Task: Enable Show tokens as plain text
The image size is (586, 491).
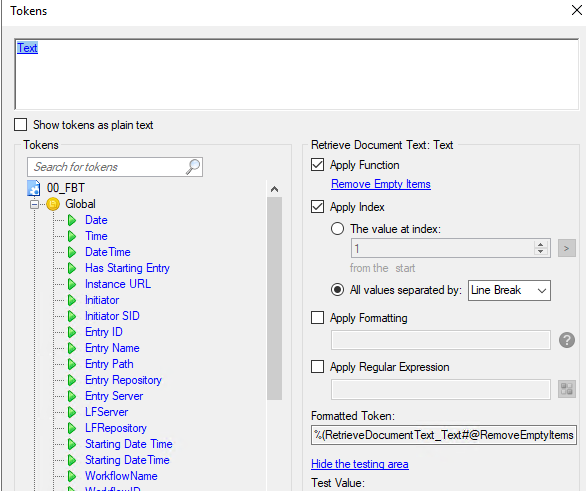Action: (x=21, y=124)
